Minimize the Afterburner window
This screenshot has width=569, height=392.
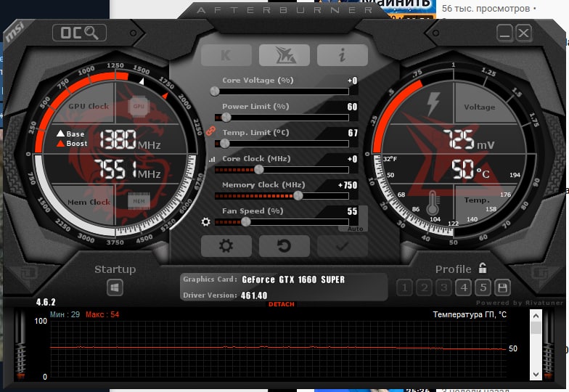(504, 33)
